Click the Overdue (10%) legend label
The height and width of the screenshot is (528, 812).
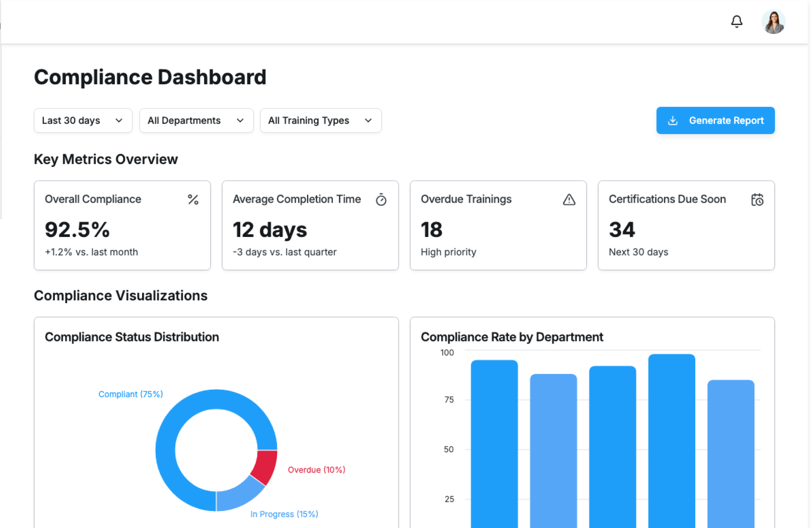coord(316,470)
